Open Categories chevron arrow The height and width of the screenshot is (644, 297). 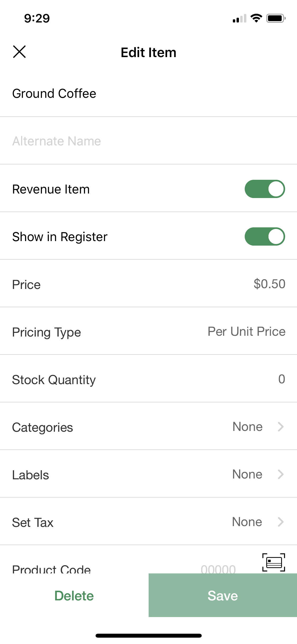tap(281, 426)
